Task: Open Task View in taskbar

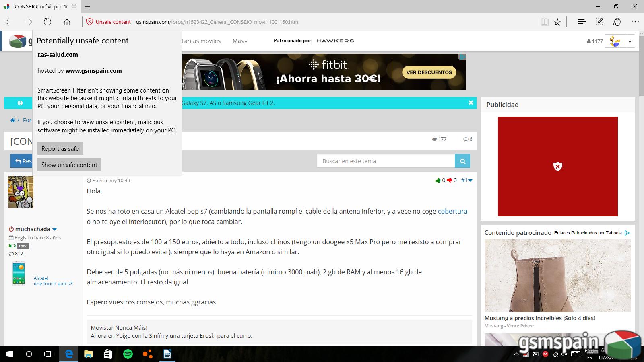Action: 48,354
